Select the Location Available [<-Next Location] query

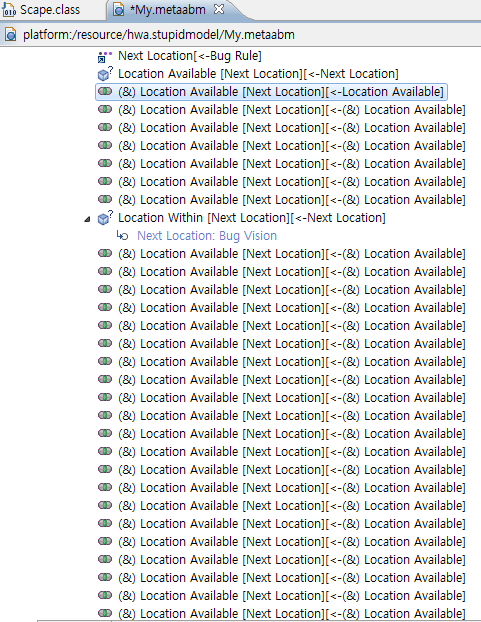(258, 74)
